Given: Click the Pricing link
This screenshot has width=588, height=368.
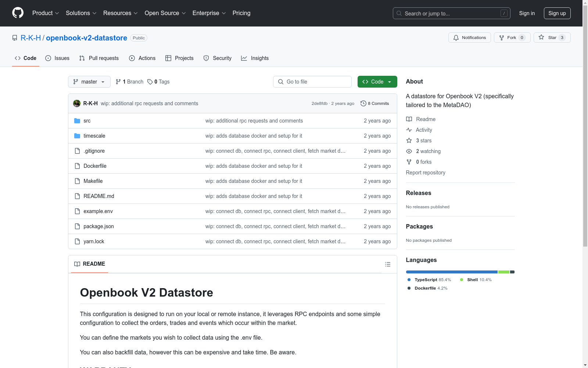Looking at the screenshot, I should (x=241, y=13).
